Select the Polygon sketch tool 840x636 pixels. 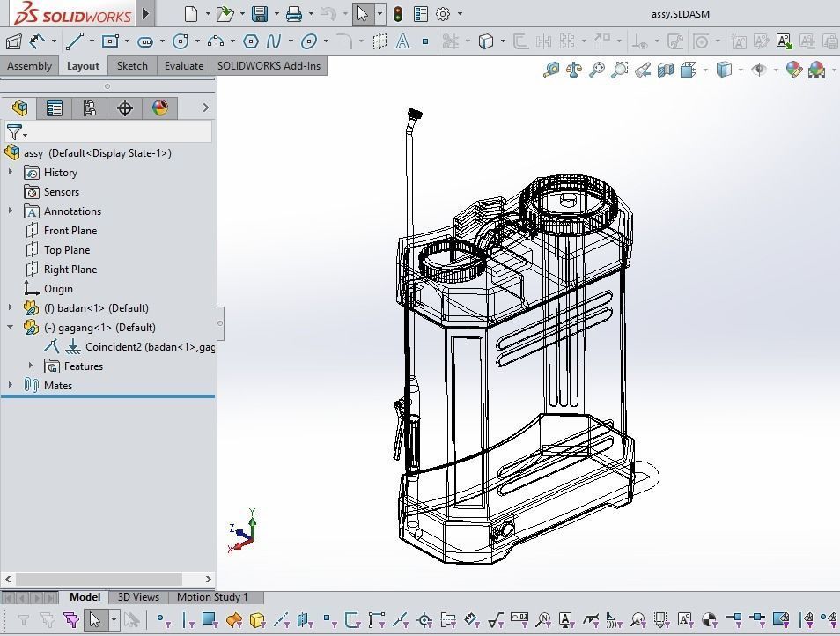point(251,41)
